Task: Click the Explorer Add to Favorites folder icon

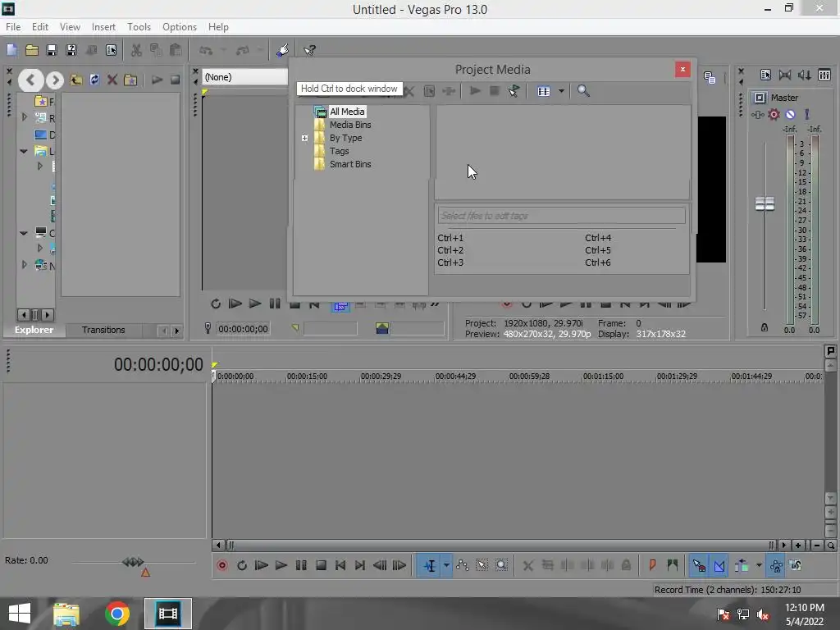Action: (x=130, y=80)
